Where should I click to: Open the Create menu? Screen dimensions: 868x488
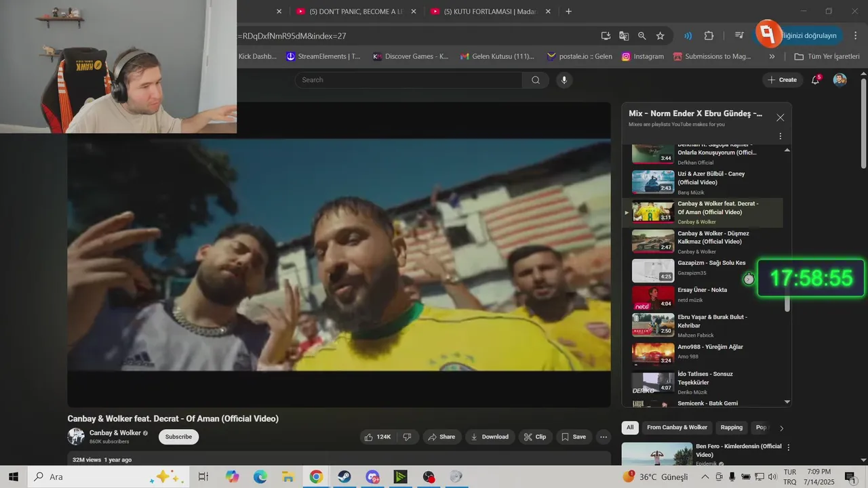click(782, 80)
